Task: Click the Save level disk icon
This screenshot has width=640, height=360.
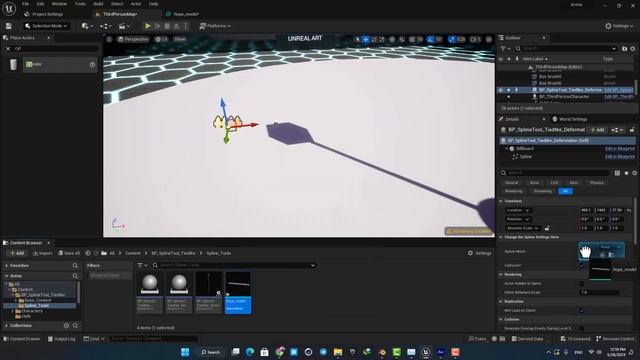Action: pos(9,26)
